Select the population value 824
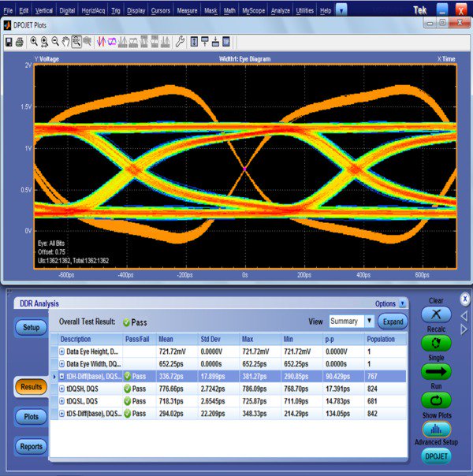The height and width of the screenshot is (476, 473). [372, 389]
